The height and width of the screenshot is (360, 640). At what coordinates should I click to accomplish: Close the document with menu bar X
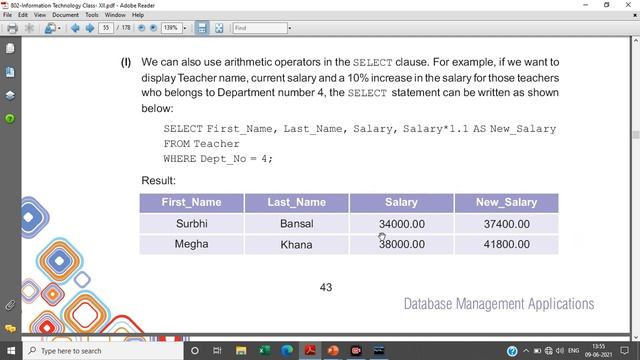coord(635,15)
